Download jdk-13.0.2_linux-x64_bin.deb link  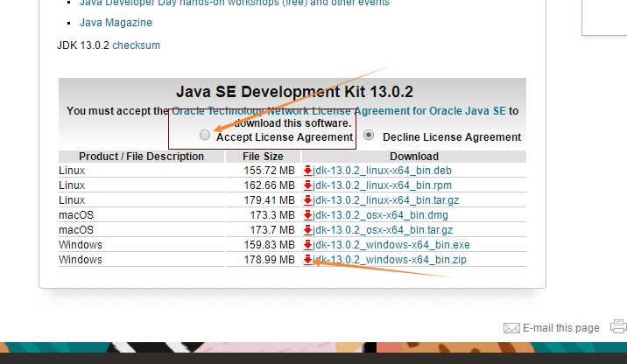click(x=382, y=171)
